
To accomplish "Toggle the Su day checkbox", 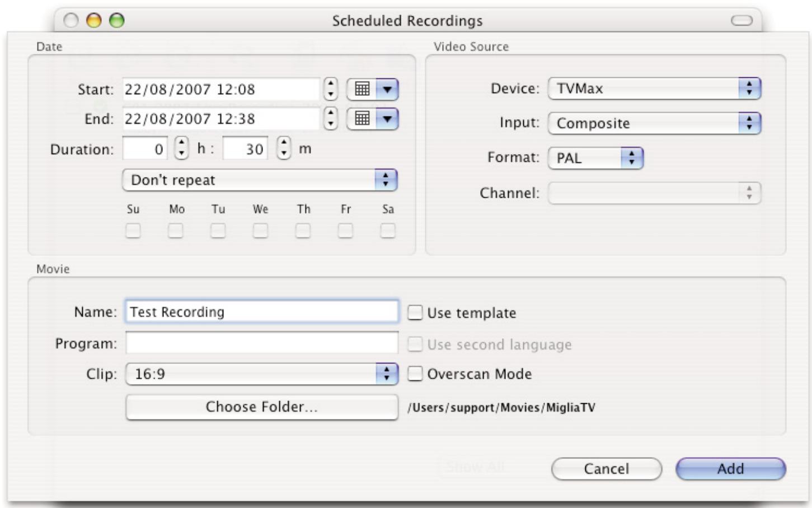I will tap(133, 230).
